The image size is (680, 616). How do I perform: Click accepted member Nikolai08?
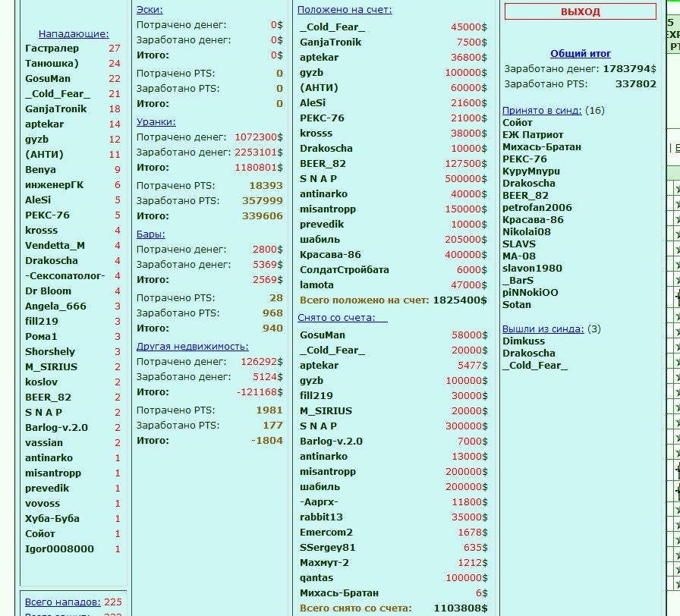[527, 232]
